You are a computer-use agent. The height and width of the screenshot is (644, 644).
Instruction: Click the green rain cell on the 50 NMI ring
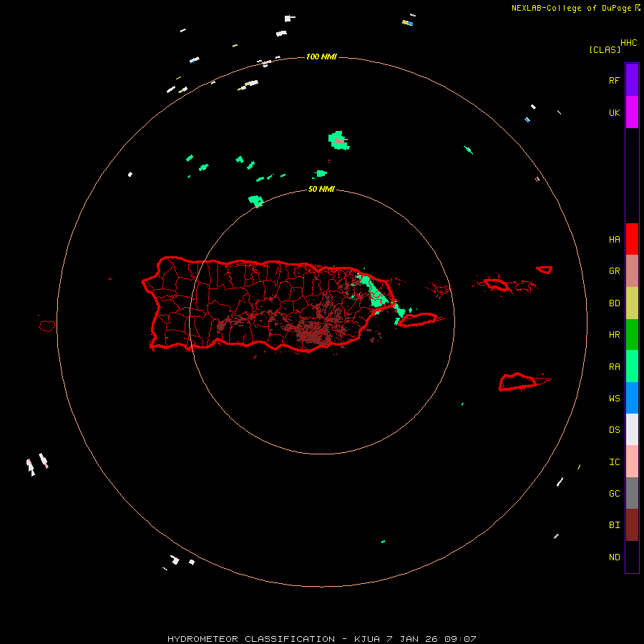coord(256,201)
